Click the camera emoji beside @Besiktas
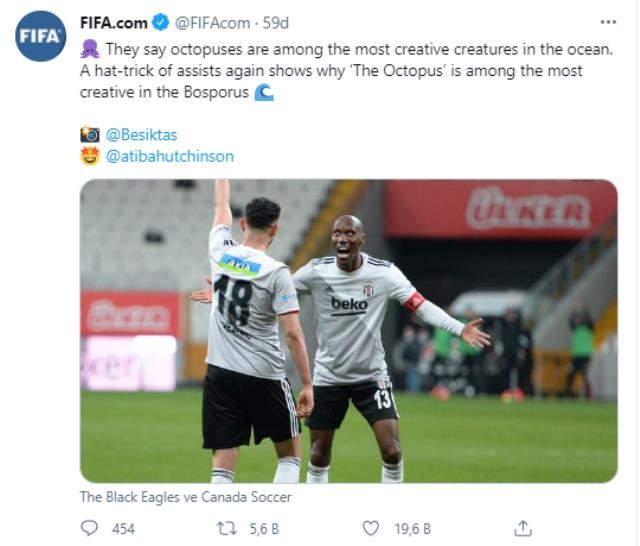The width and height of the screenshot is (640, 546). click(90, 134)
